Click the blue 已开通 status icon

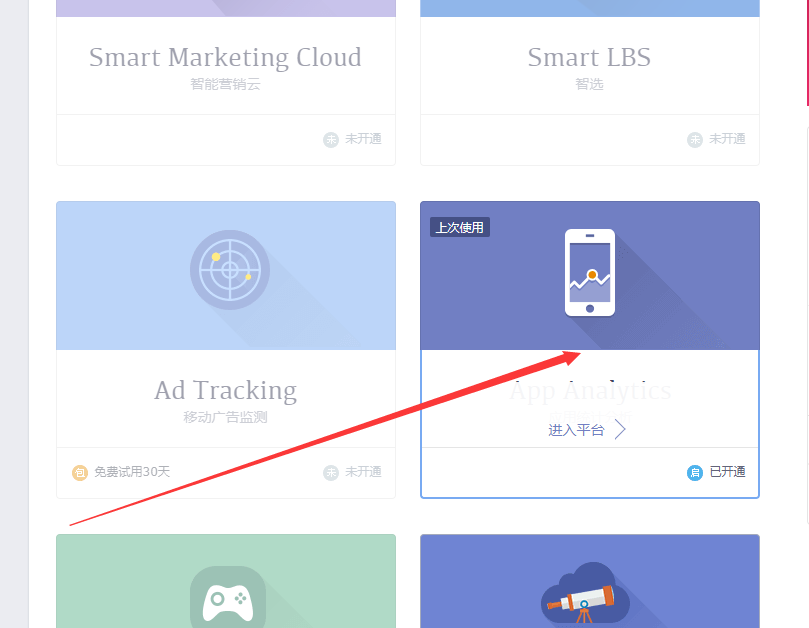click(x=695, y=472)
